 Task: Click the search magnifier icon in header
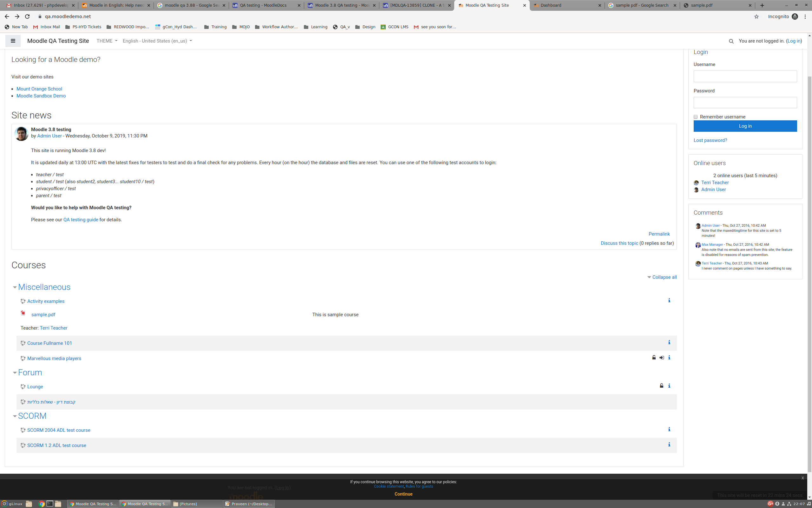click(731, 41)
